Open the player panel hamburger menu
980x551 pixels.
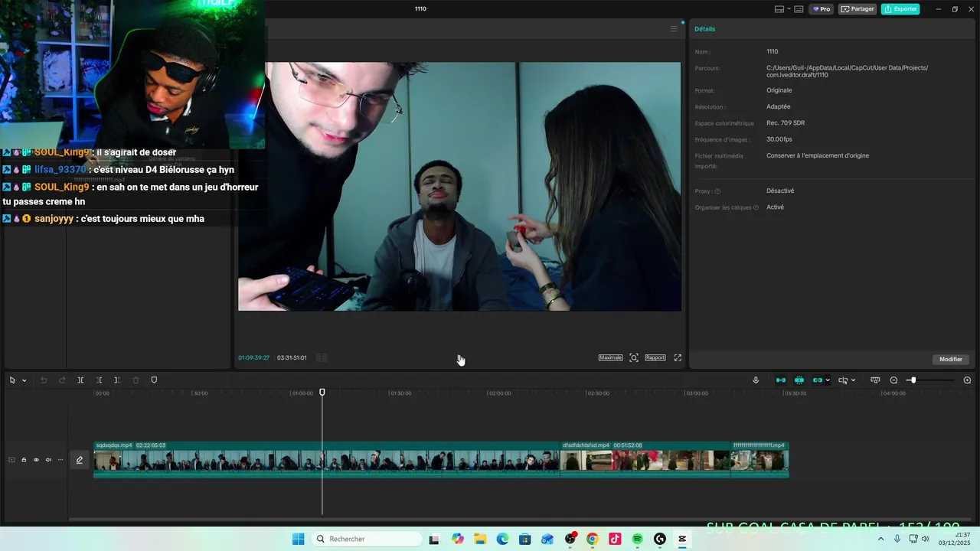click(x=674, y=29)
